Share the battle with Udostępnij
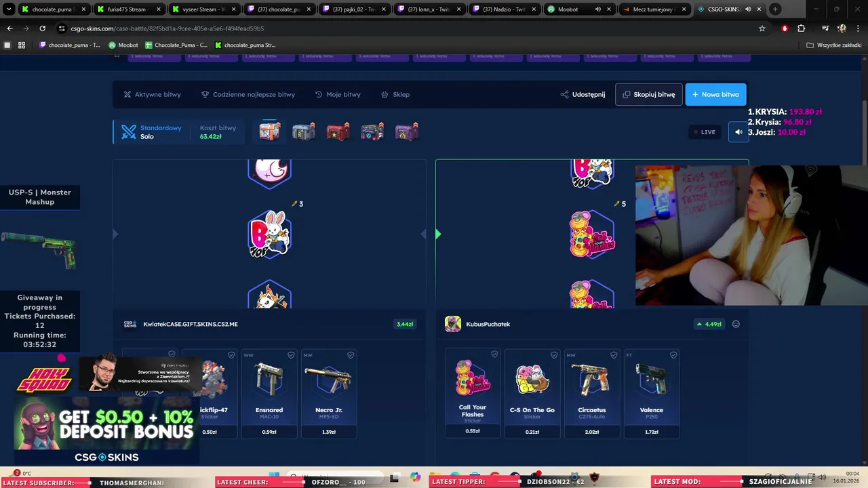Viewport: 868px width, 488px height. (x=583, y=94)
